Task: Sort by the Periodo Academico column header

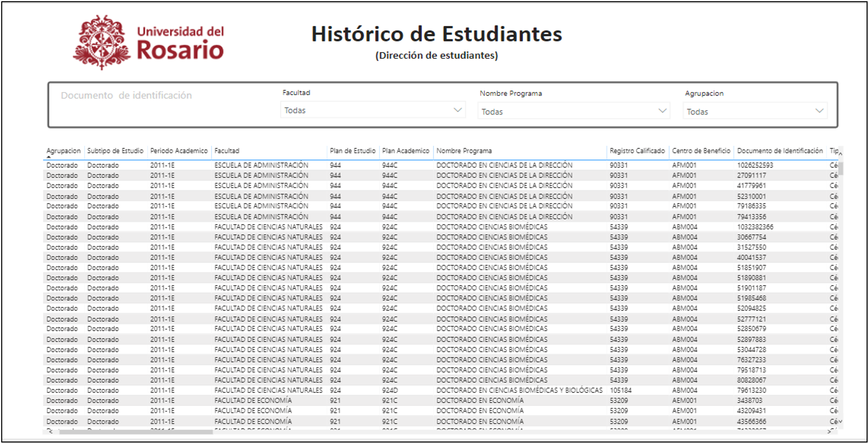Action: (x=179, y=151)
